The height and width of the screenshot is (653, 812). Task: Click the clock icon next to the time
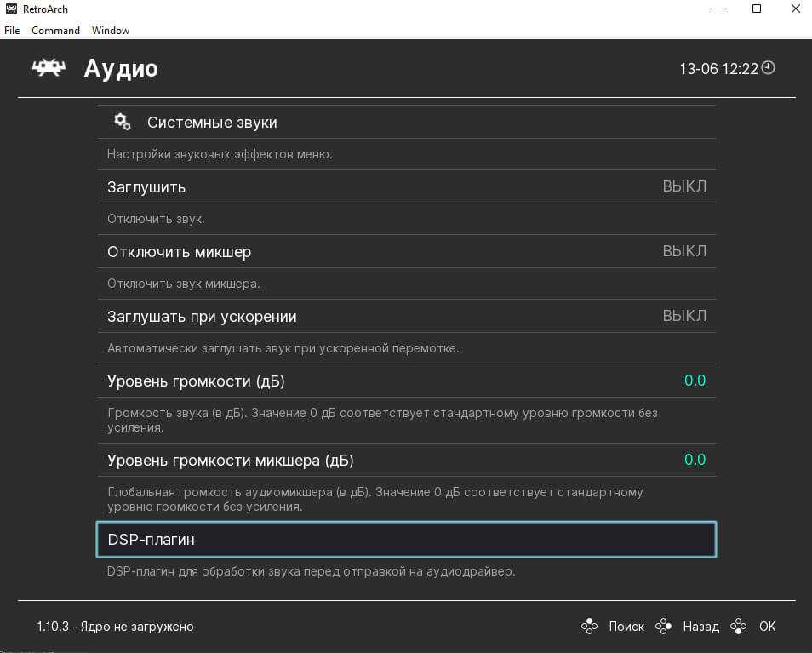point(768,68)
